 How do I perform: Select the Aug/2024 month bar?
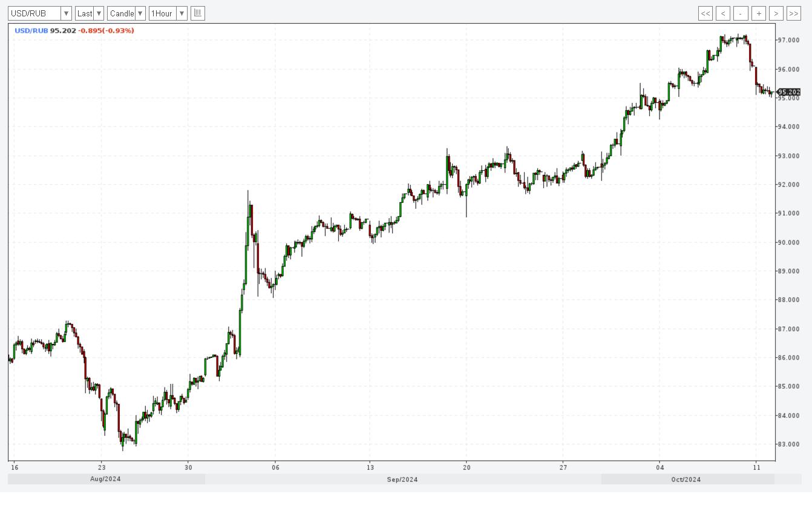[x=106, y=480]
